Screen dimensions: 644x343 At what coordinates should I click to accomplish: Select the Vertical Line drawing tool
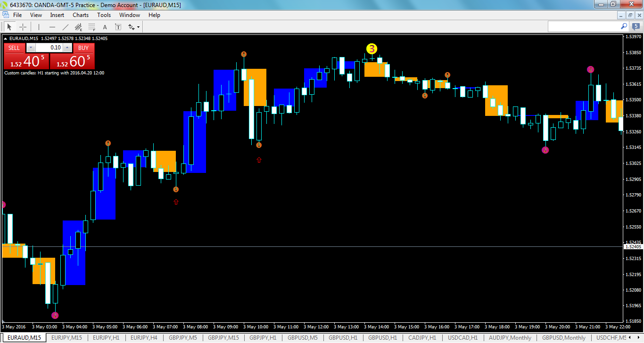(x=39, y=27)
